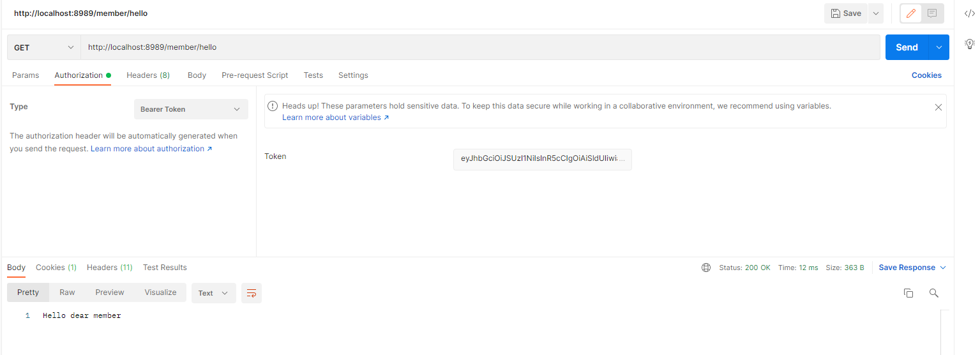Search the response using magnifier icon
This screenshot has width=980, height=355.
(933, 293)
